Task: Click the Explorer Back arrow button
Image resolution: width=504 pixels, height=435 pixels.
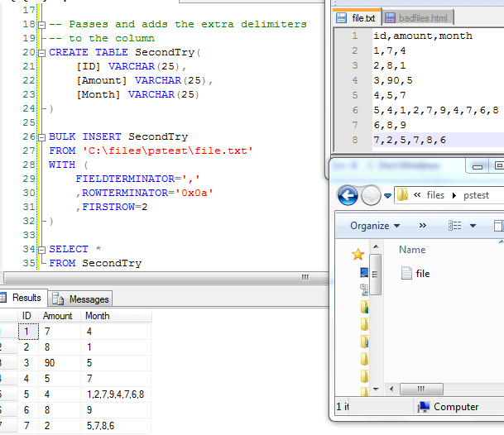Action: tap(348, 196)
